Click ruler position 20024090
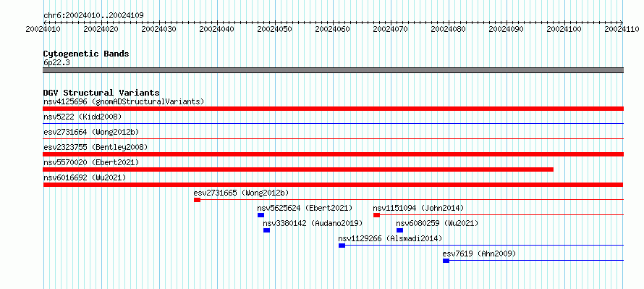Screen dimensions: 644x289 pos(507,29)
